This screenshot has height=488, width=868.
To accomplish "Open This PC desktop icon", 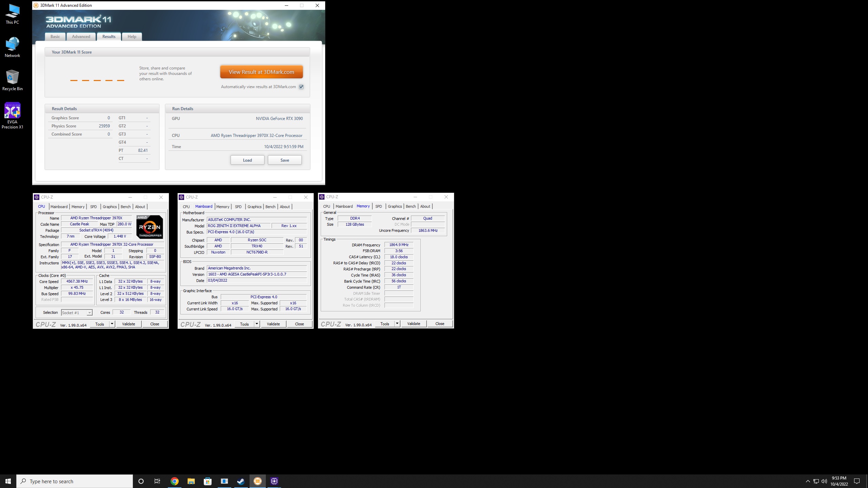I will [12, 14].
